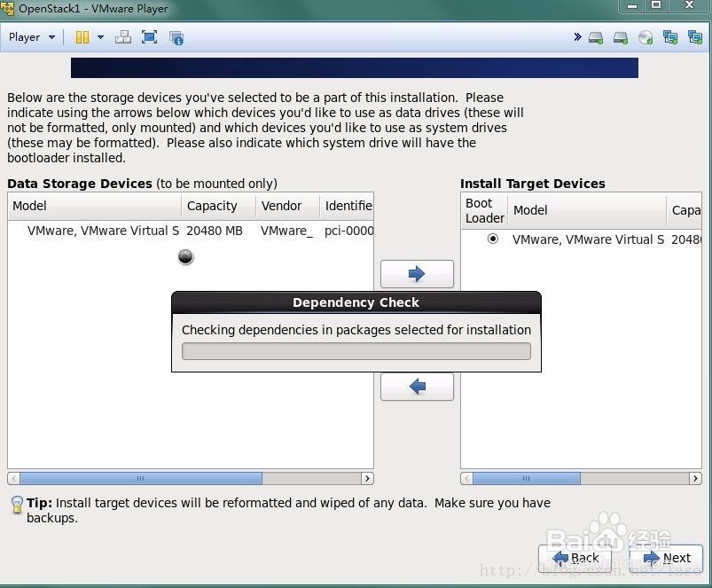Sort by the Capacity column header

(x=213, y=206)
